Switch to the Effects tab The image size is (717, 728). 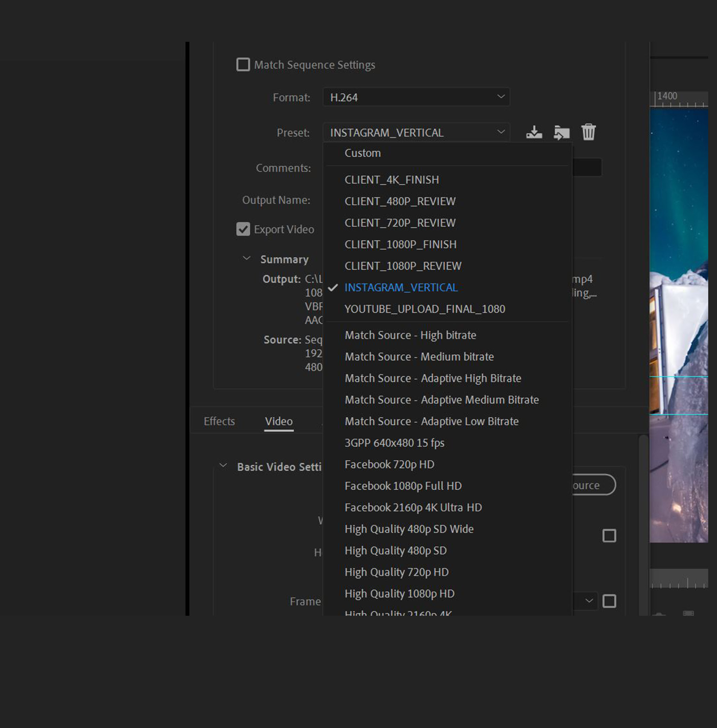pyautogui.click(x=219, y=421)
